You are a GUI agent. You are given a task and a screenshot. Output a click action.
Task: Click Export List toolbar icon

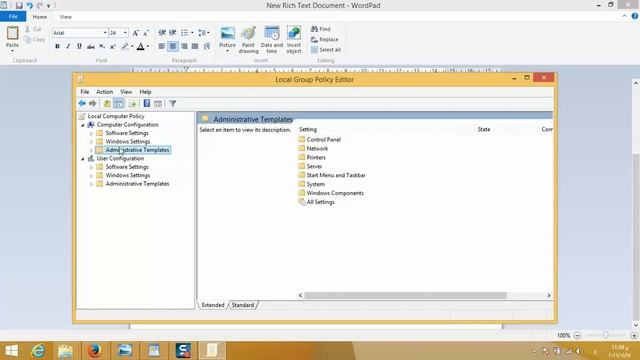tap(132, 104)
